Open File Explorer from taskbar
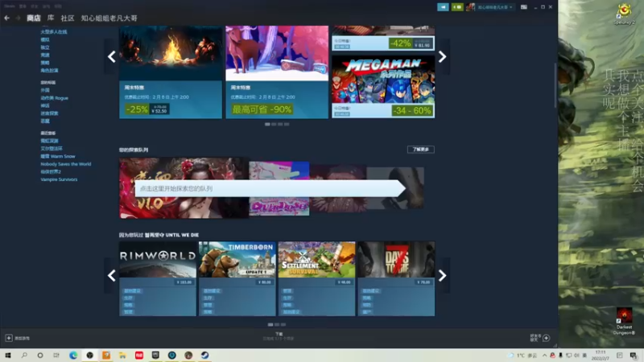Screen dimensions: 644x362 [x=122, y=355]
